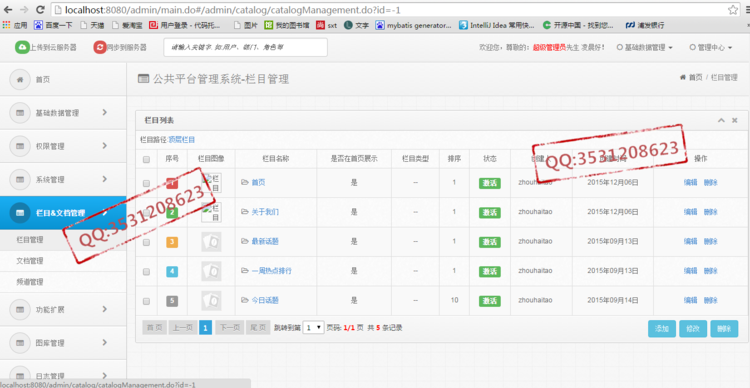Click page number 1 pagination button
The width and height of the screenshot is (750, 388).
coord(205,328)
